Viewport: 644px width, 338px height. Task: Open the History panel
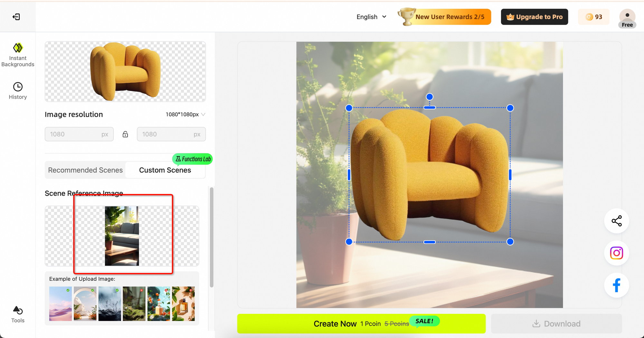(18, 90)
